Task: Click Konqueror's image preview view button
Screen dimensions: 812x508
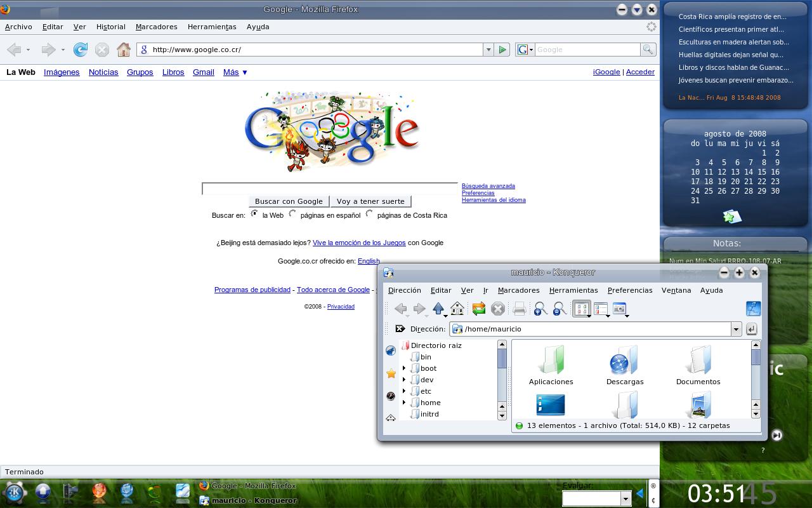Action: 619,309
